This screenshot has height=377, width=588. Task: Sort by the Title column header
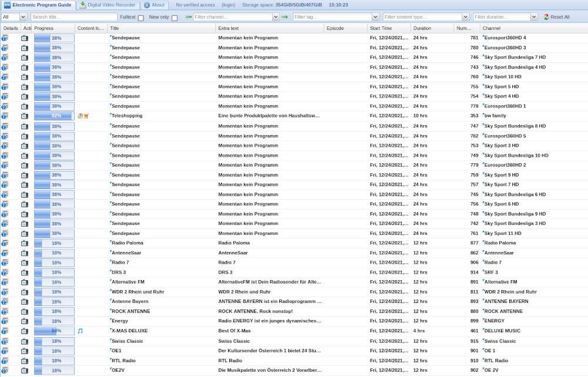162,28
